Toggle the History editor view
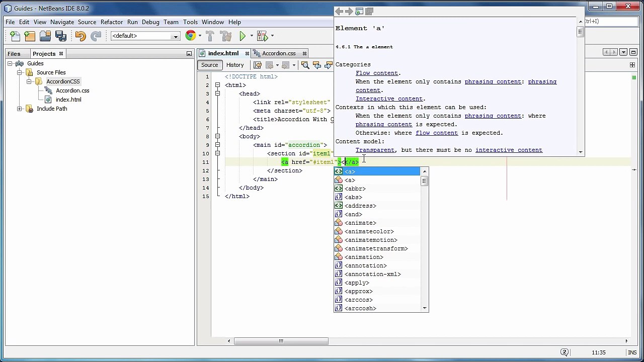The image size is (644, 362). (234, 65)
